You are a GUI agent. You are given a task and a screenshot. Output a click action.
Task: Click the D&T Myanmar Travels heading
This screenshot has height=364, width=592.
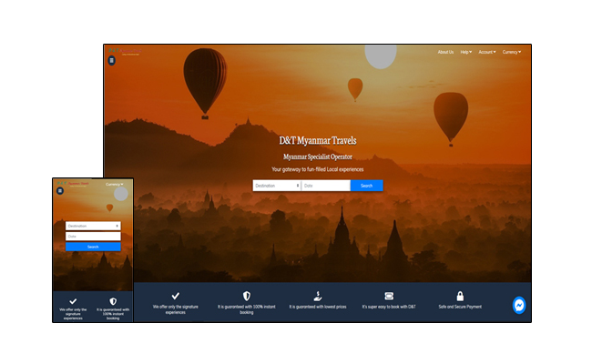coord(318,141)
